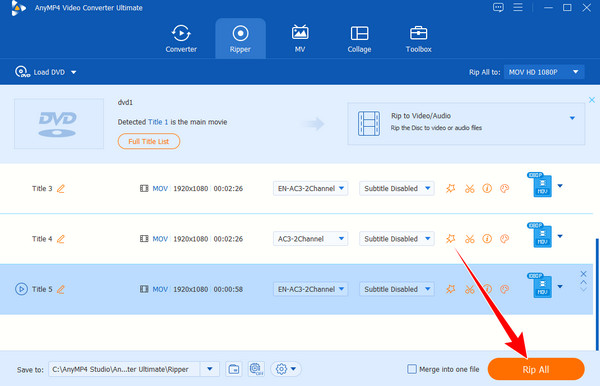Open the Toolbox tab
Image resolution: width=600 pixels, height=386 pixels.
click(x=419, y=39)
